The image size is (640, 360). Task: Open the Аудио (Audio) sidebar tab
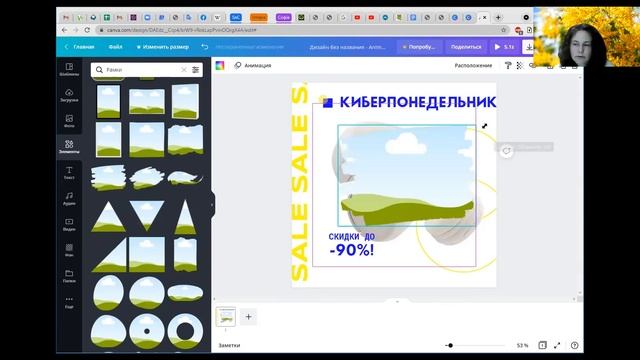[x=69, y=198]
